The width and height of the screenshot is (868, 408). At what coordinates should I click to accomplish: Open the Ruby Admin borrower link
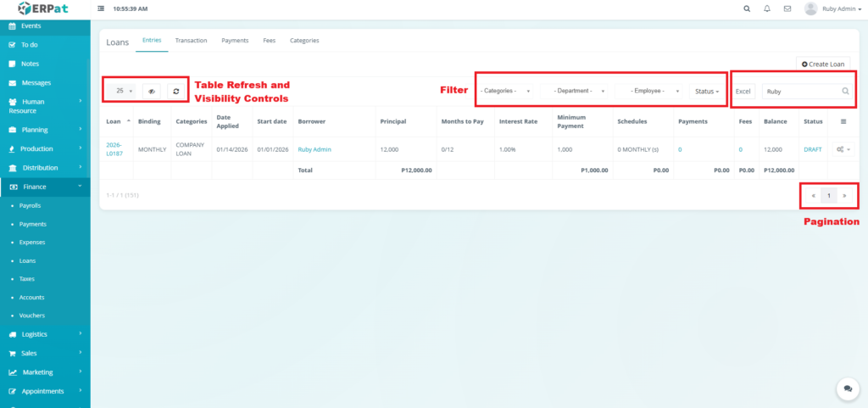coord(314,149)
